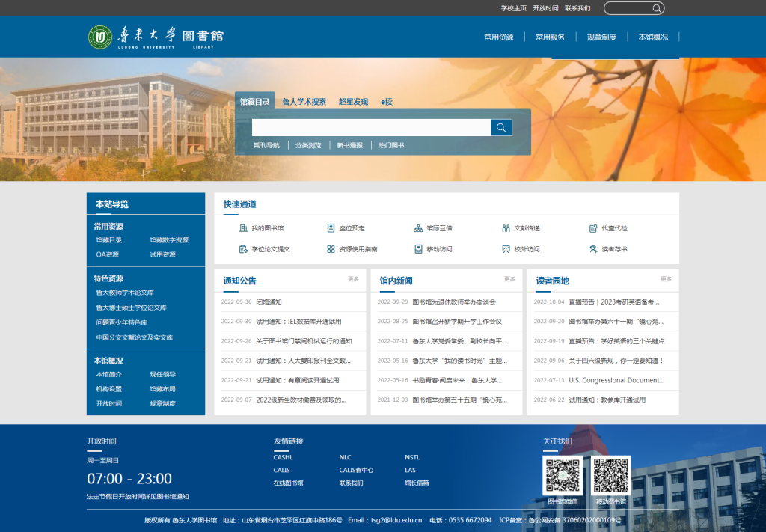This screenshot has height=532, width=766.
Task: Click 更多 link in 通知公告 panel
Action: click(x=353, y=279)
